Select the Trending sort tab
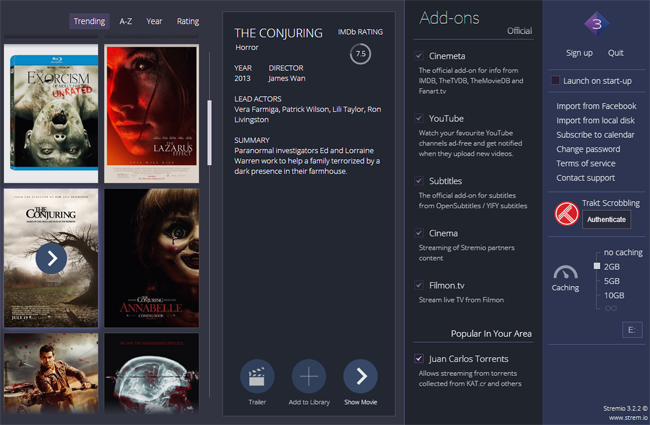The width and height of the screenshot is (650, 425). (89, 21)
